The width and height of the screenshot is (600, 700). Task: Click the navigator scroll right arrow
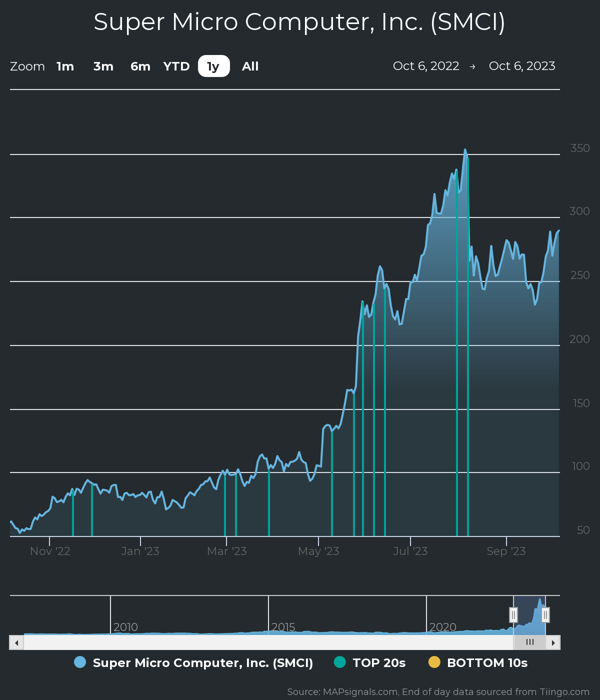pos(553,642)
